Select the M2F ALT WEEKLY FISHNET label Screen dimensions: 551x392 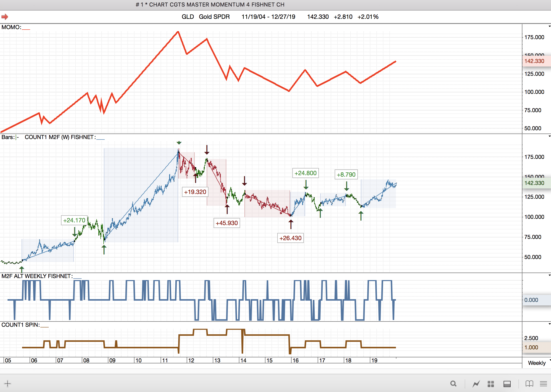click(x=37, y=276)
